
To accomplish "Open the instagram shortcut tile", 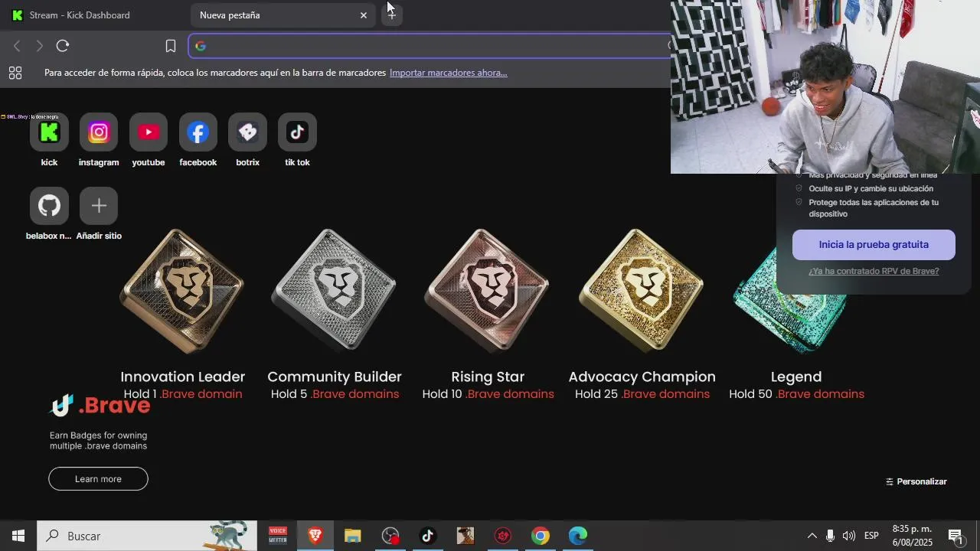I will (x=99, y=132).
